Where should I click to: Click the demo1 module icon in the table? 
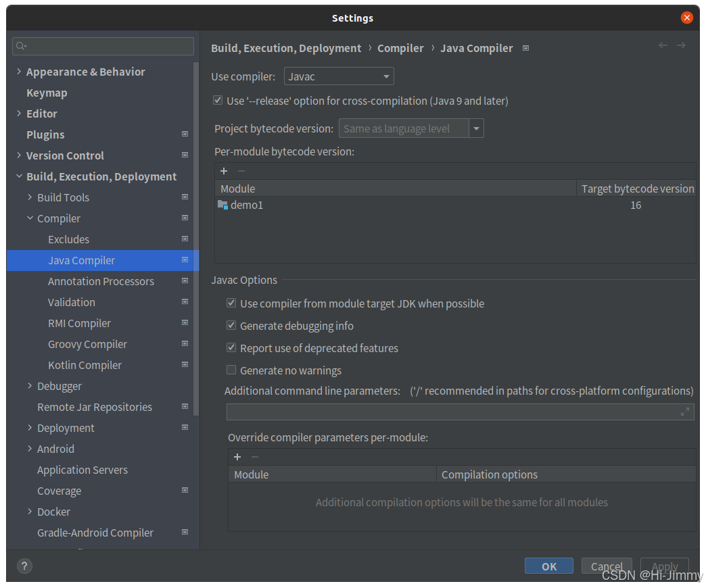pos(223,205)
